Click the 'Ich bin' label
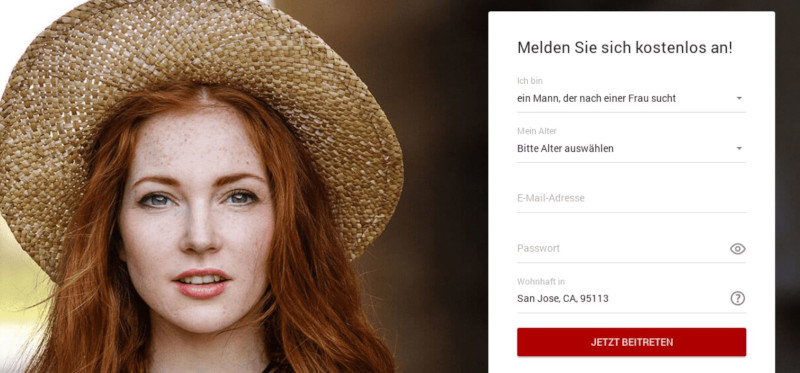 [x=530, y=81]
